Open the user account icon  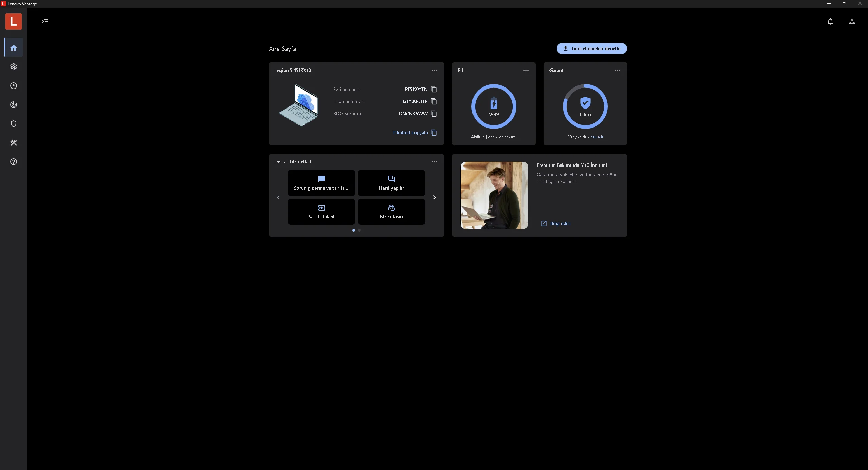click(x=852, y=21)
